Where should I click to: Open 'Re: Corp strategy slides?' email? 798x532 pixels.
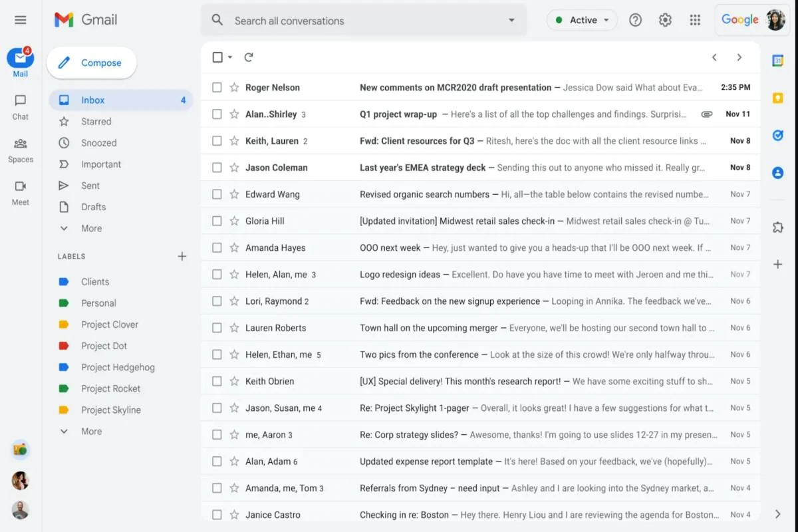(x=480, y=434)
